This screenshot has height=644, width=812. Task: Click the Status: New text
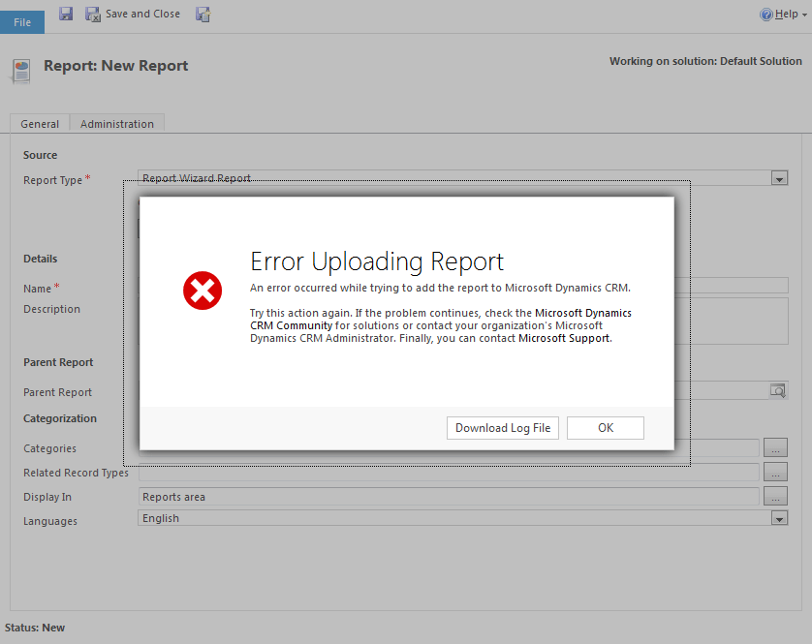pyautogui.click(x=35, y=628)
